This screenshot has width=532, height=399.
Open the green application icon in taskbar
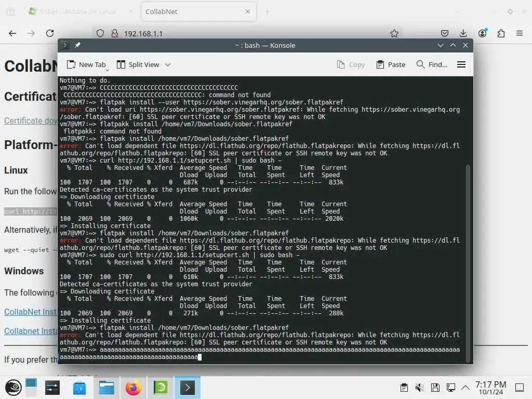pyautogui.click(x=161, y=388)
